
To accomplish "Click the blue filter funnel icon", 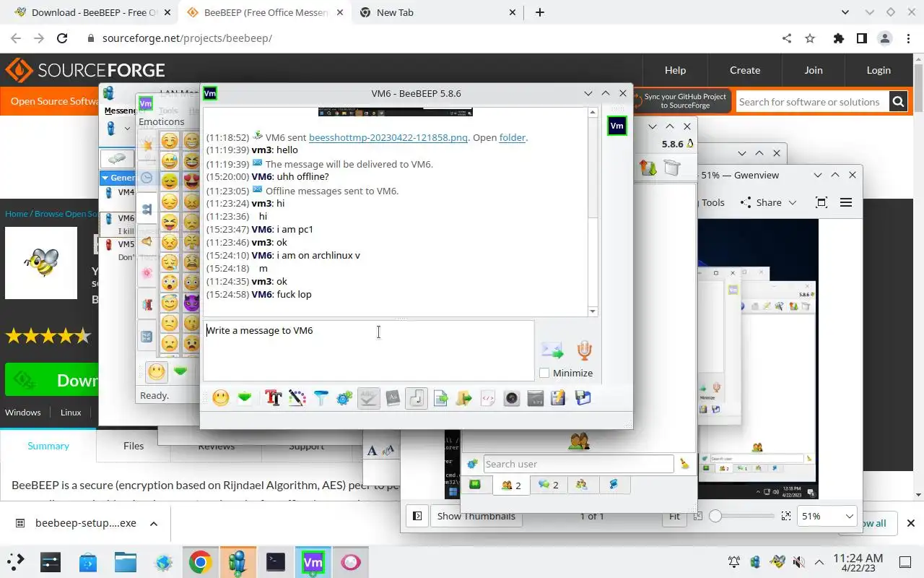I will coord(321,398).
